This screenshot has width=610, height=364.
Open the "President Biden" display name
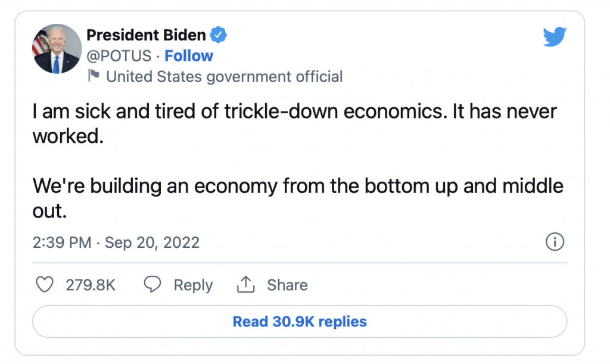point(147,35)
